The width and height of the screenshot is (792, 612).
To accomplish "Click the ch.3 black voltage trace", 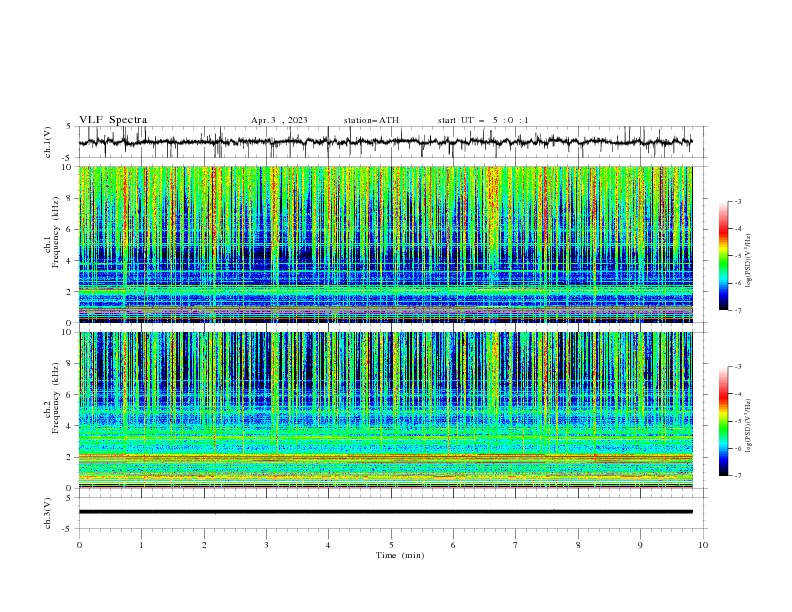I will [385, 512].
